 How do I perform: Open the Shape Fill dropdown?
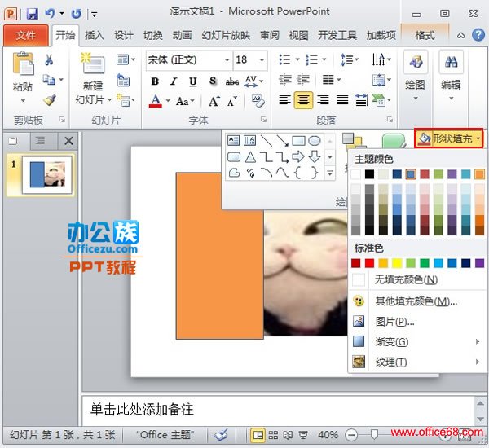click(449, 138)
